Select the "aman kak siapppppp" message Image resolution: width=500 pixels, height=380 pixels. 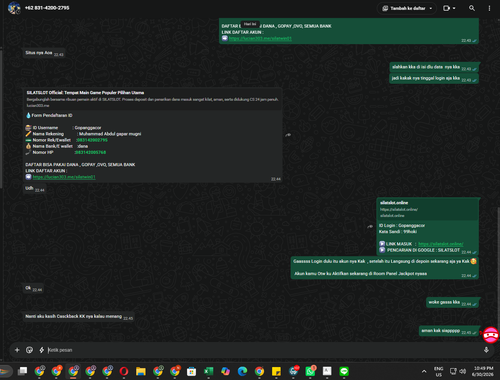tap(449, 331)
